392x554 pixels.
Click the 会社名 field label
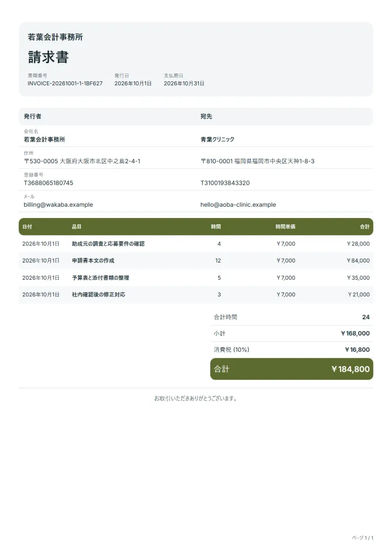[x=31, y=131]
